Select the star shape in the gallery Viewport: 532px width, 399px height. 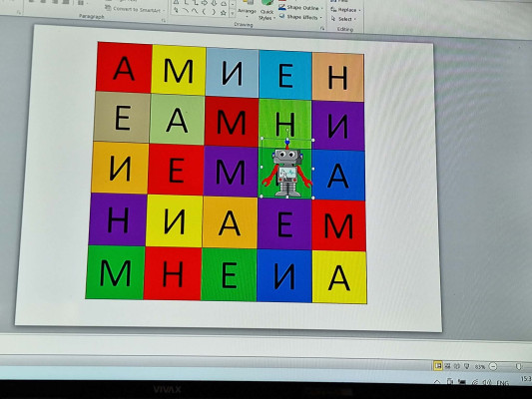point(224,13)
